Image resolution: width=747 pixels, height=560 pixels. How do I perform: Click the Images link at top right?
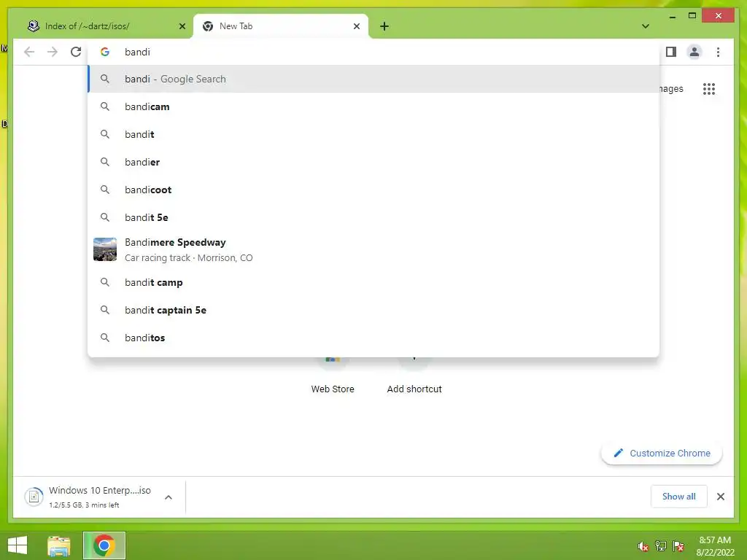click(x=671, y=88)
